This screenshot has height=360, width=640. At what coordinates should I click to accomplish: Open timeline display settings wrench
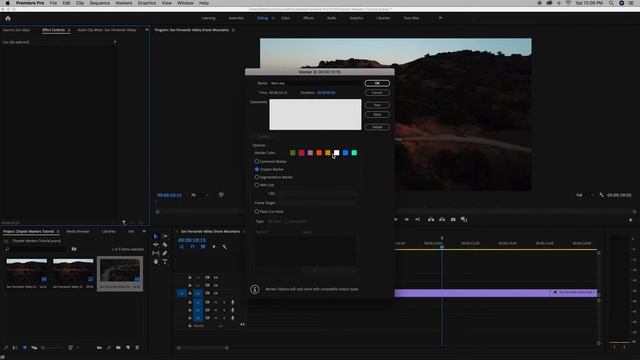pos(224,247)
